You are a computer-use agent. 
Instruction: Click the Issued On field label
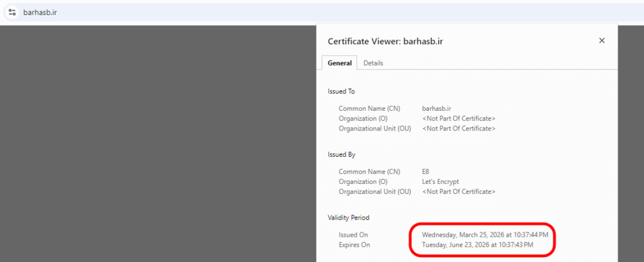coord(353,234)
